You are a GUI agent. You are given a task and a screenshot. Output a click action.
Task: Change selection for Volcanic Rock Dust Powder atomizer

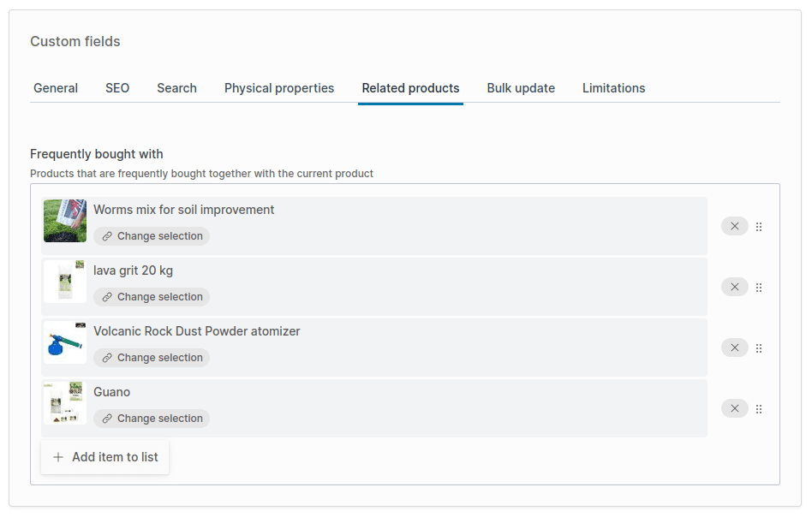[152, 358]
